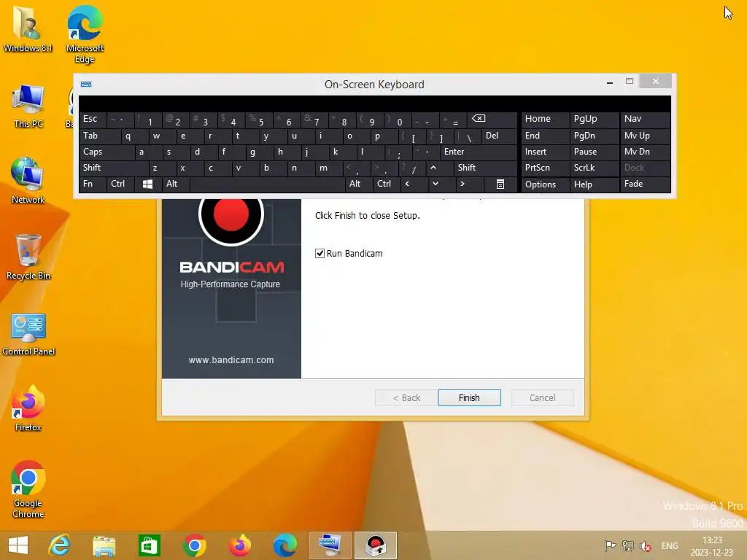Tap the PrtScn key
The image size is (747, 560).
pyautogui.click(x=544, y=168)
